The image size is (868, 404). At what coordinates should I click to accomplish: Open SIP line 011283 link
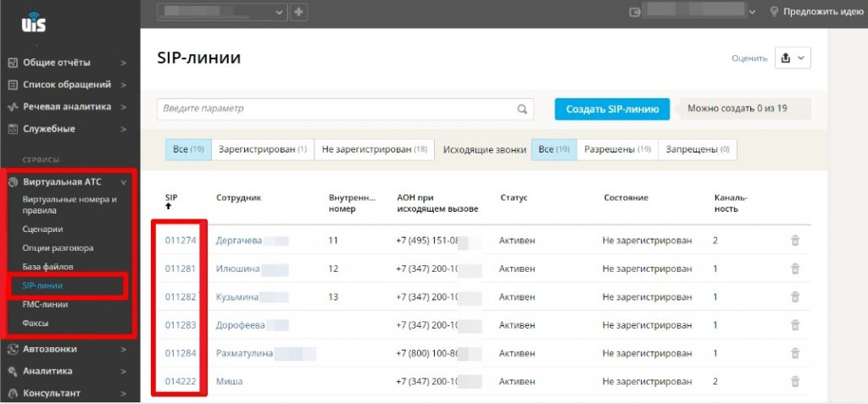(x=181, y=325)
